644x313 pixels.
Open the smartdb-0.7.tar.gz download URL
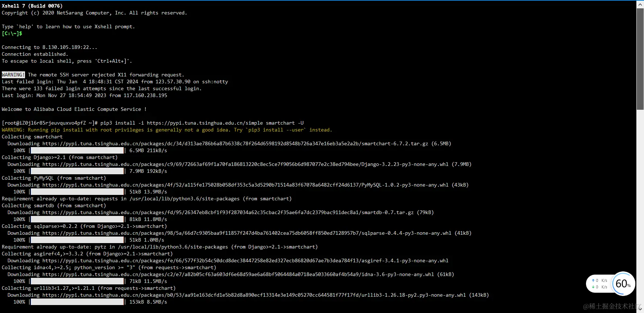[228, 212]
